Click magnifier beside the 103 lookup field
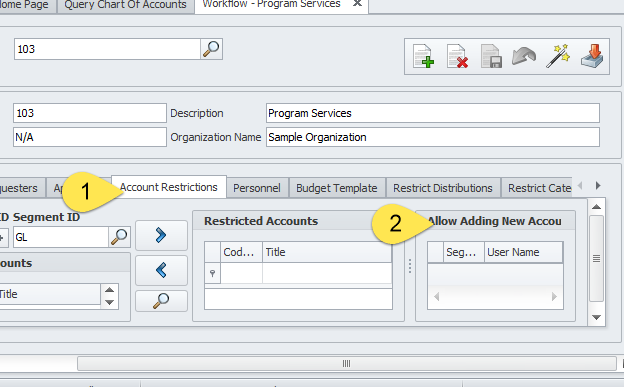 point(211,49)
